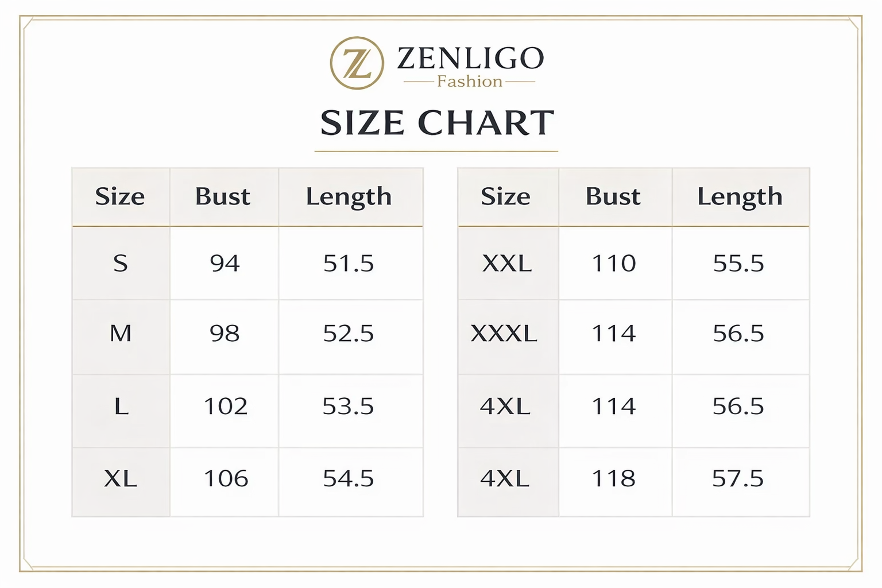The height and width of the screenshot is (588, 882).
Task: Click the S size row label
Action: (x=120, y=264)
